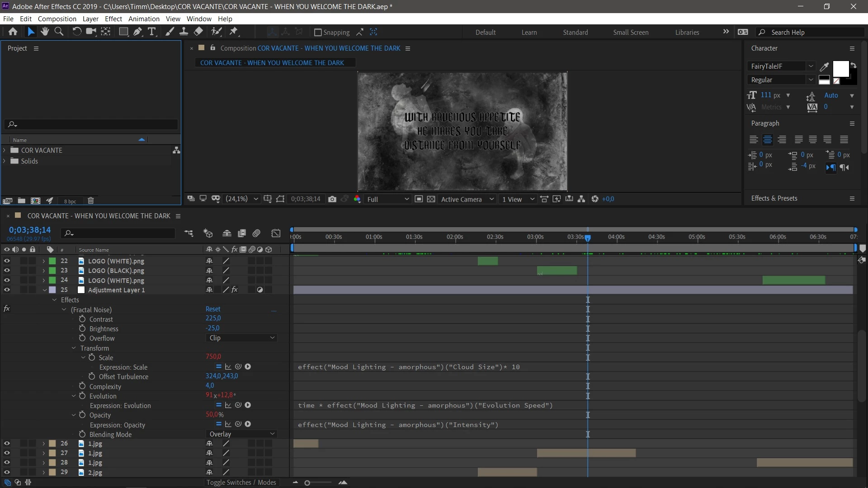Select the Puppet Pin tool
Viewport: 868px width, 488px height.
pyautogui.click(x=234, y=32)
